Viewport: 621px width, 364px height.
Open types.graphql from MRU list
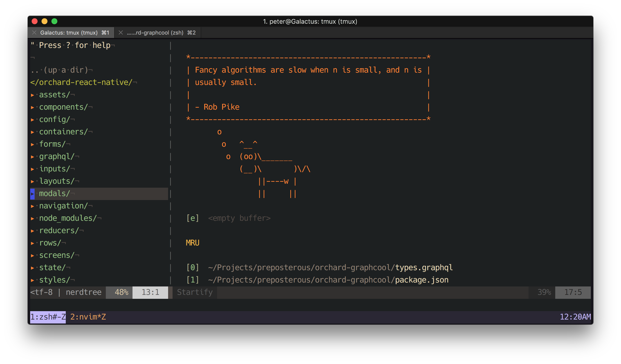(x=424, y=267)
